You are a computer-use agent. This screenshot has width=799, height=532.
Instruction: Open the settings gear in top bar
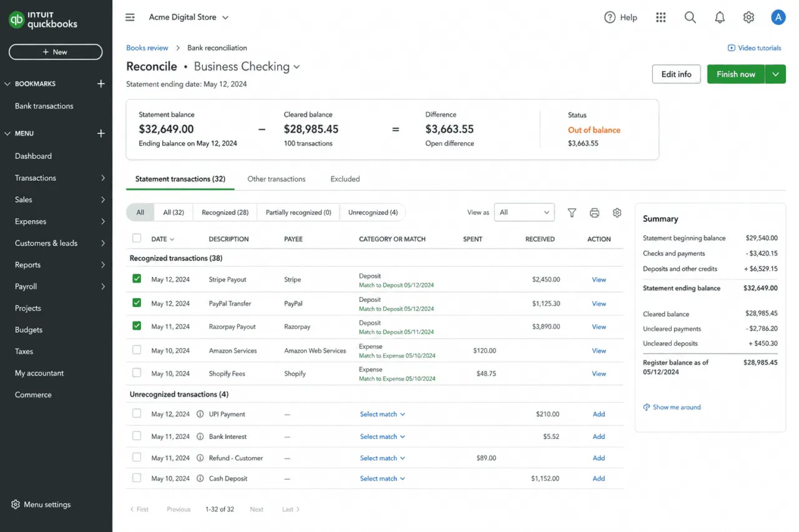[x=748, y=17]
